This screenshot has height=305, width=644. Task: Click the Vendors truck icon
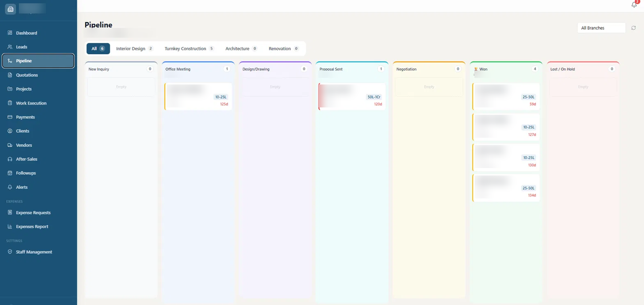click(x=10, y=145)
